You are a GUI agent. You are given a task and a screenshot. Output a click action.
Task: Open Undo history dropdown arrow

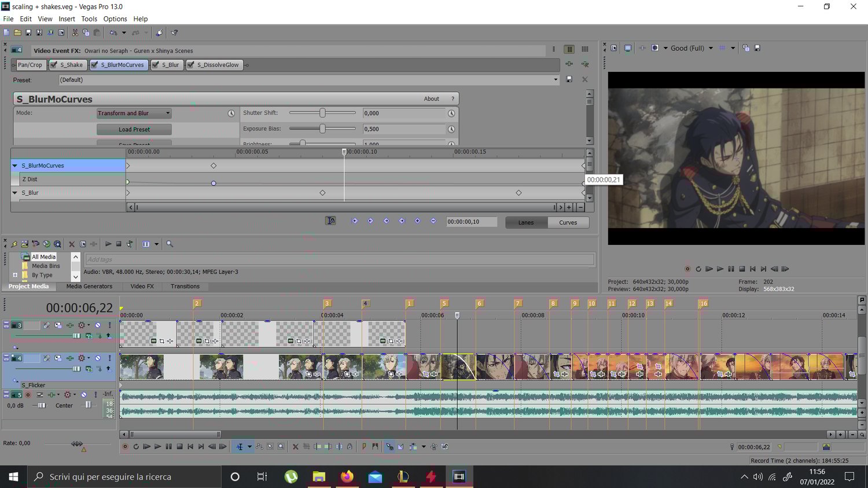pyautogui.click(x=124, y=33)
